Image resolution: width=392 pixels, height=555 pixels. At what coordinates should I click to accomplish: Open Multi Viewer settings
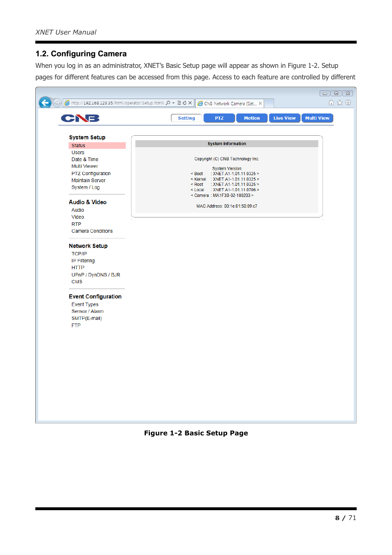coord(85,166)
